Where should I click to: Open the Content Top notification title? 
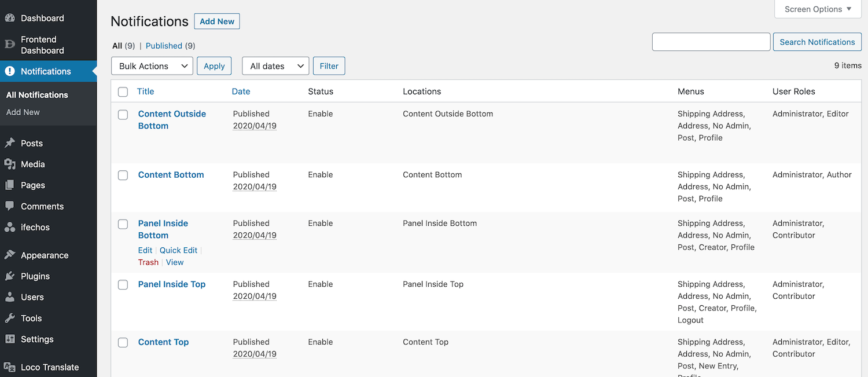point(164,342)
